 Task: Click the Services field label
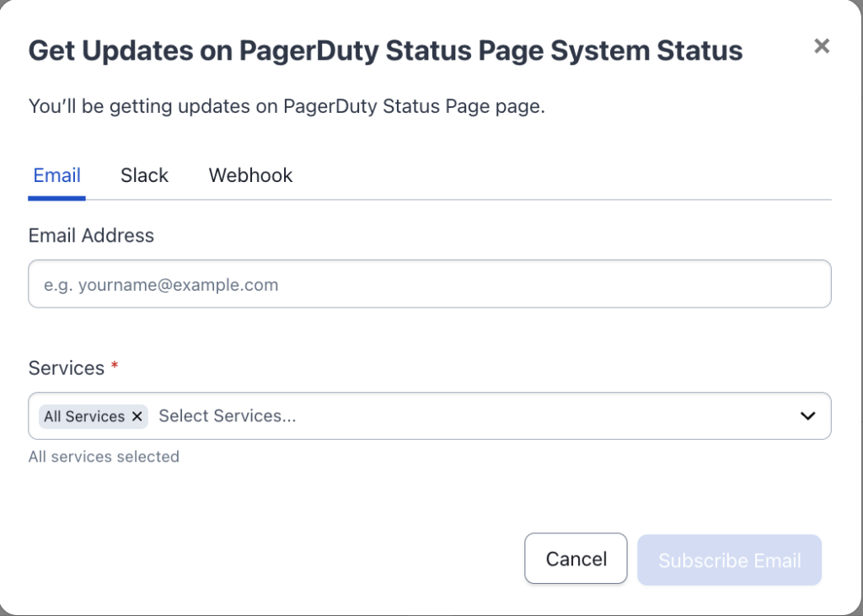pos(66,368)
